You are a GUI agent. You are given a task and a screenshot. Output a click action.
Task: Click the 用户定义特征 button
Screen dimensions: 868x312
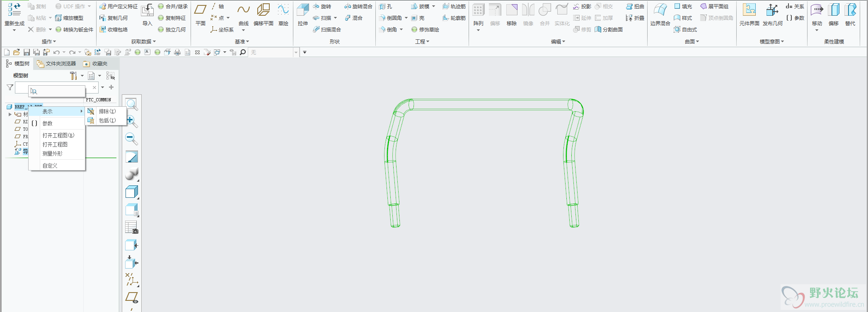click(118, 6)
